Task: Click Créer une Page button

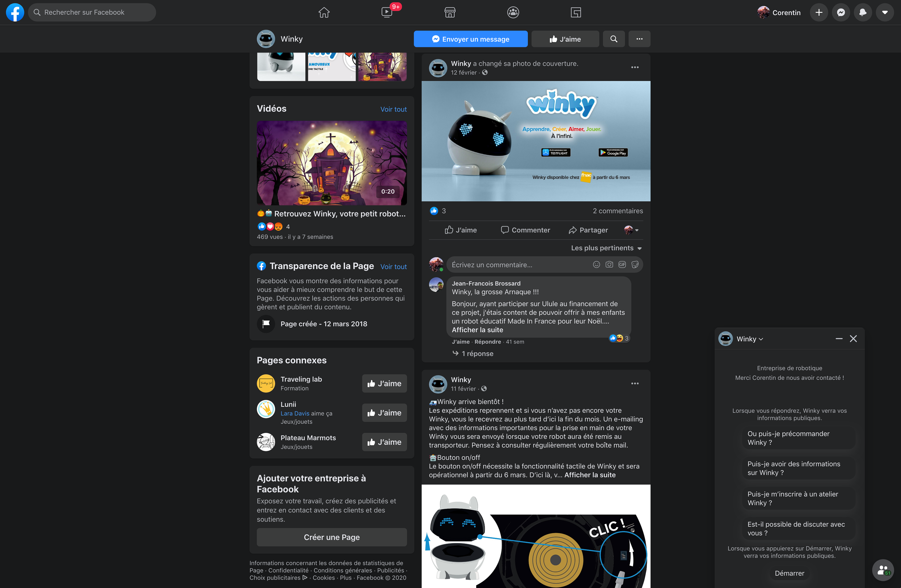Action: [332, 537]
